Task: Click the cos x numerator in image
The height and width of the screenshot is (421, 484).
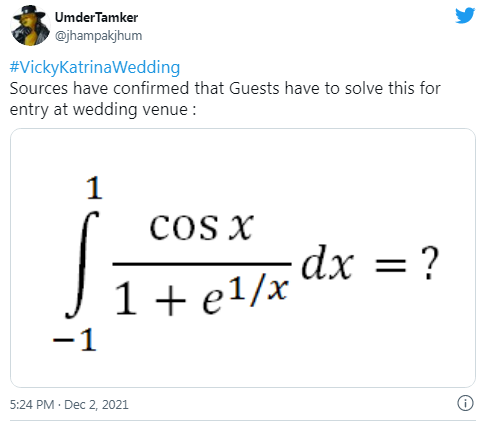Action: coord(201,227)
